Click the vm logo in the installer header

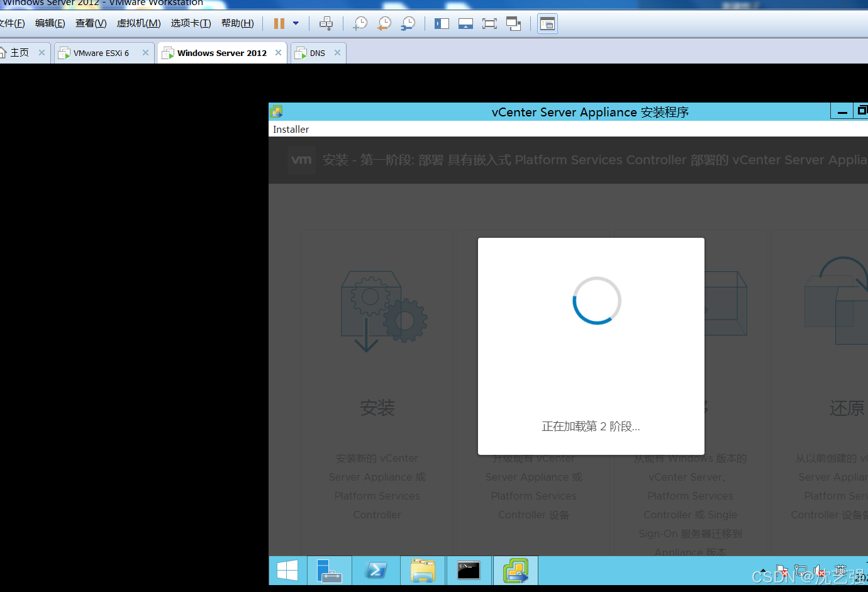point(301,160)
